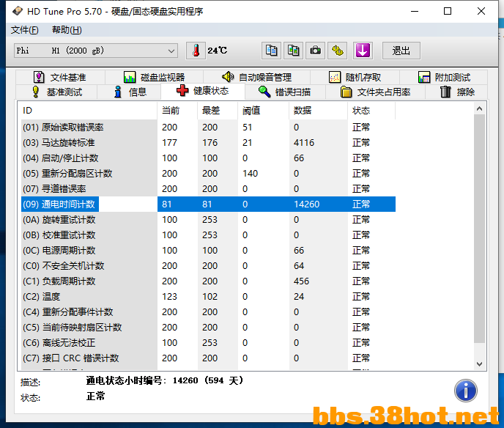
Task: Select row (C7) 接口 CRC 错误计数
Action: 208,358
